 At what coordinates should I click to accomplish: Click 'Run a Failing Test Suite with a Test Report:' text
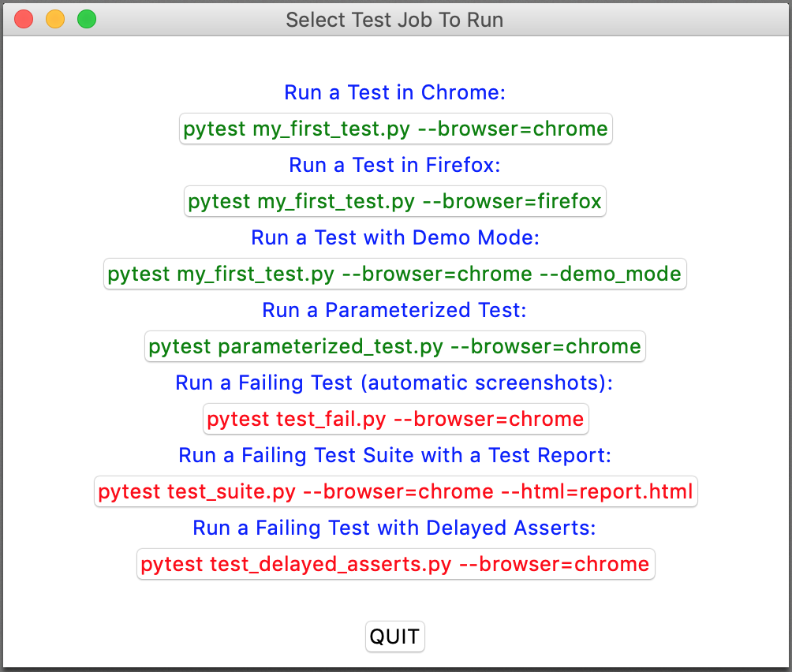pos(394,455)
